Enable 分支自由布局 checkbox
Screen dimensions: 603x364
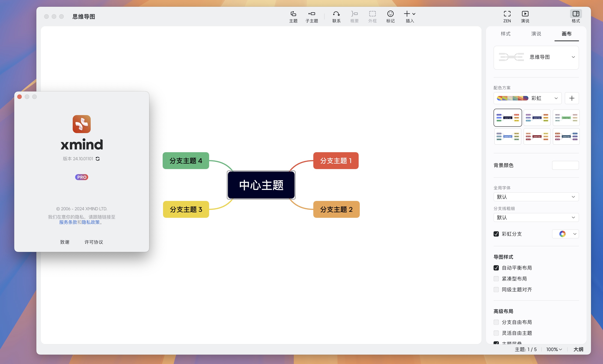(x=496, y=322)
